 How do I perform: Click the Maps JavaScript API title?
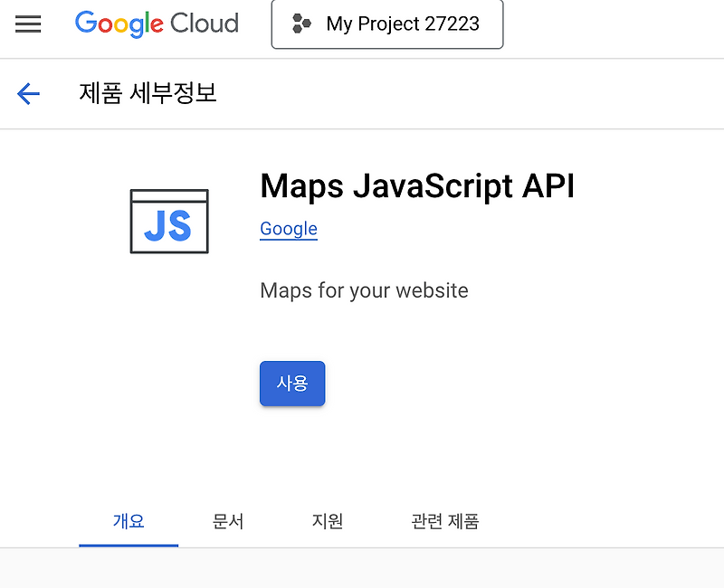click(417, 186)
